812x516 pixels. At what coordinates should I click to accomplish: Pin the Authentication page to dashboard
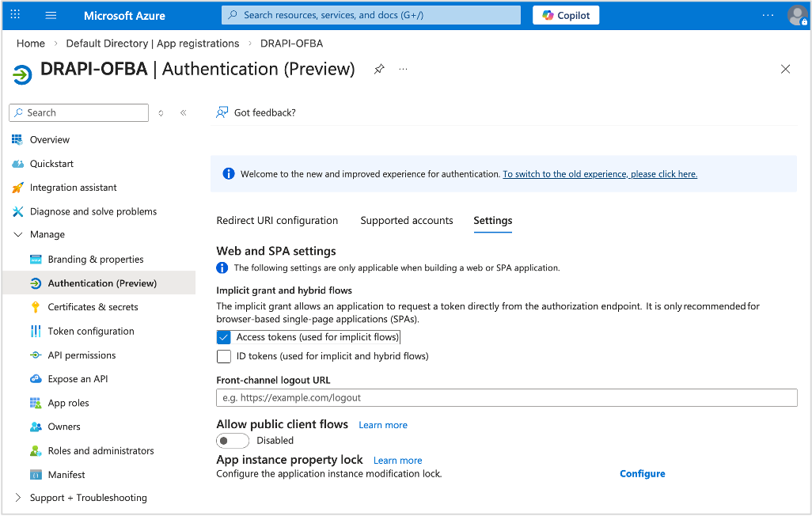coord(379,69)
